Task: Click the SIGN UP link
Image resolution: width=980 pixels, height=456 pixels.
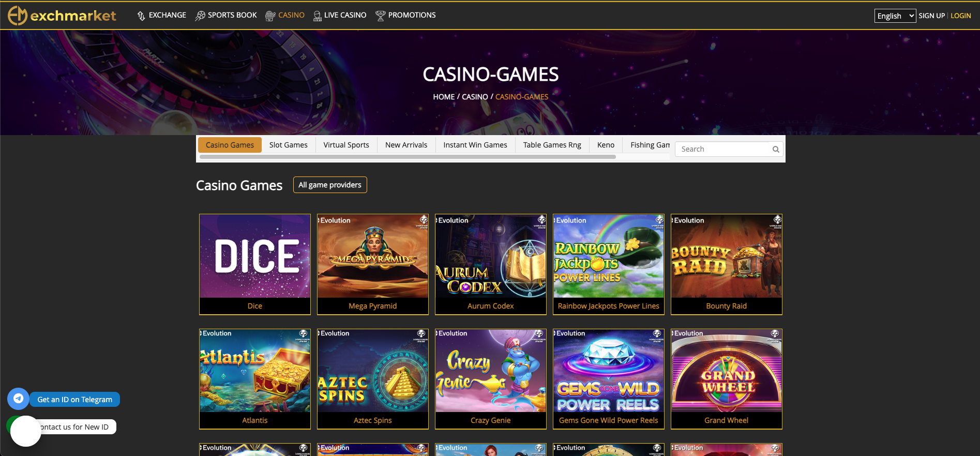Action: (x=932, y=16)
